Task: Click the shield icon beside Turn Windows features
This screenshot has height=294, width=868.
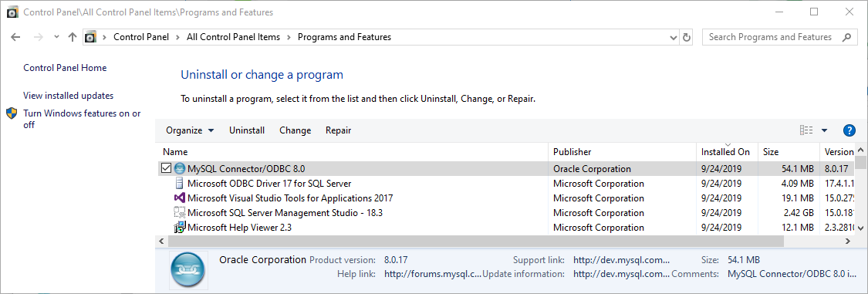Action: pos(12,113)
